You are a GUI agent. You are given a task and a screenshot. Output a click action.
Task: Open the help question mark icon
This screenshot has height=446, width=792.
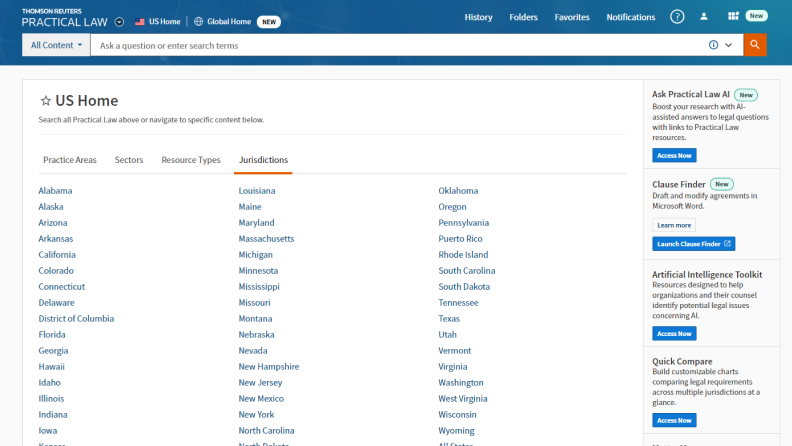[x=677, y=17]
